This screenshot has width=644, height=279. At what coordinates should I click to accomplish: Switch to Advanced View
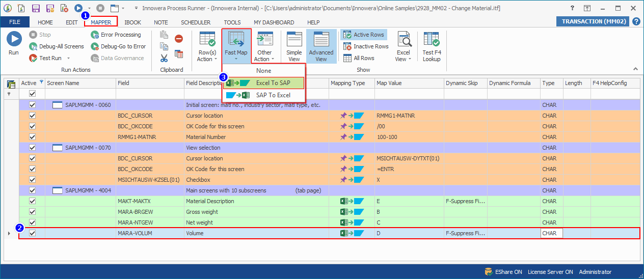pos(321,46)
